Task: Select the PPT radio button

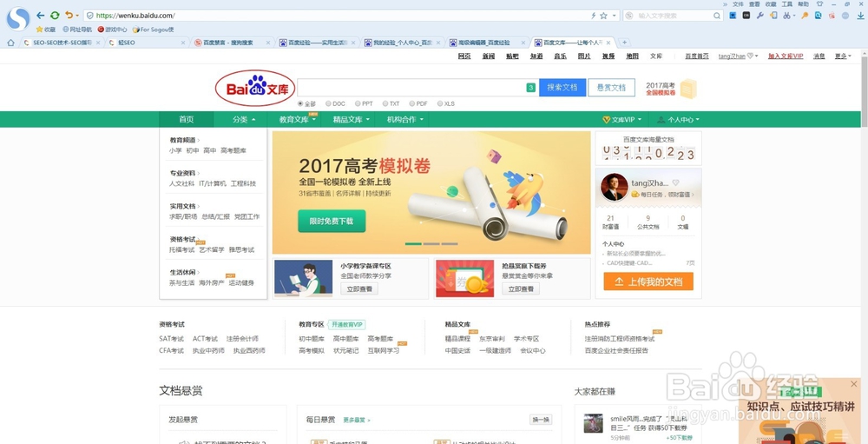Action: pos(358,103)
